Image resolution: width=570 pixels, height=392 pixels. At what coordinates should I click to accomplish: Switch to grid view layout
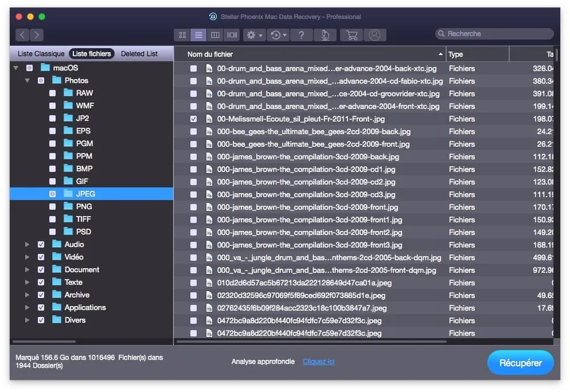182,35
